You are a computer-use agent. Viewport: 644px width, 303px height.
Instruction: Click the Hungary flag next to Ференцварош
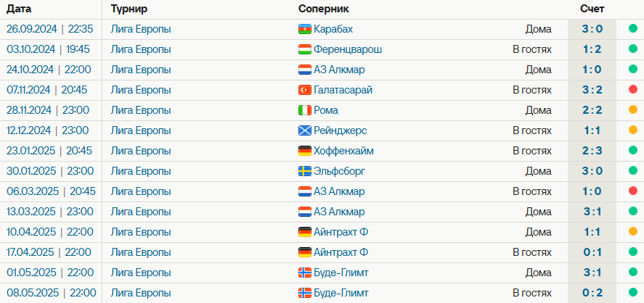coord(305,49)
